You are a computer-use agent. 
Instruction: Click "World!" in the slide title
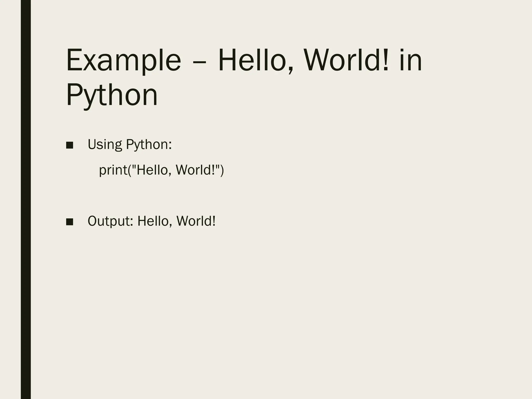[x=347, y=61]
